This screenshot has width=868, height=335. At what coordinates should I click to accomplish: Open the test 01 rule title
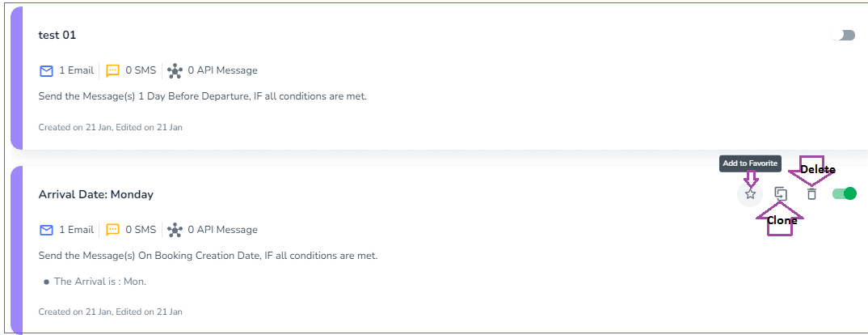[57, 35]
